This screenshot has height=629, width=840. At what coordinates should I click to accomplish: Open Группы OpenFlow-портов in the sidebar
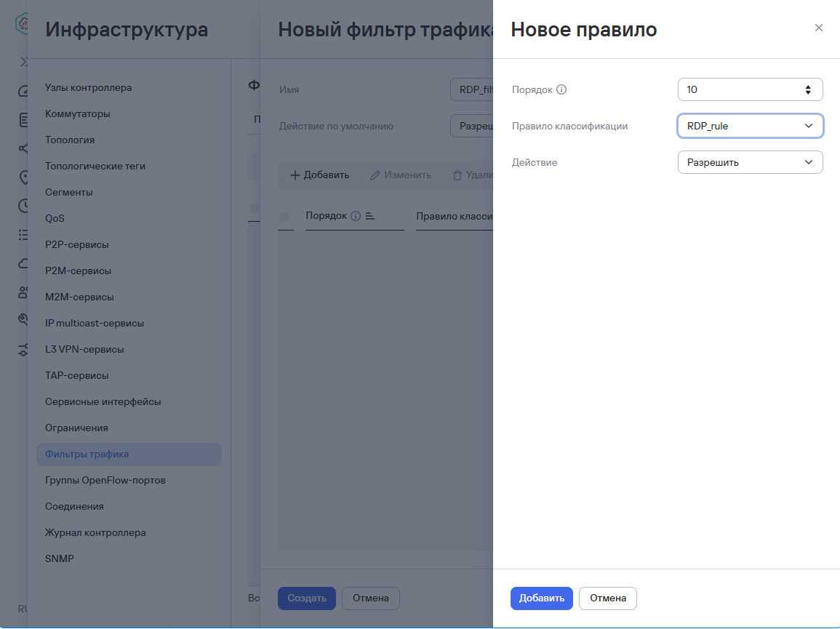tap(105, 481)
